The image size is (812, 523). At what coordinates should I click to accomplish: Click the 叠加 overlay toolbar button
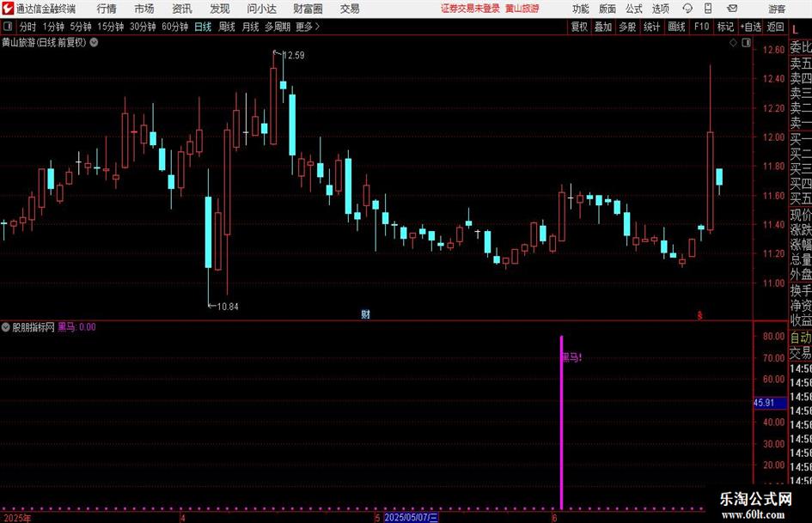pyautogui.click(x=603, y=27)
